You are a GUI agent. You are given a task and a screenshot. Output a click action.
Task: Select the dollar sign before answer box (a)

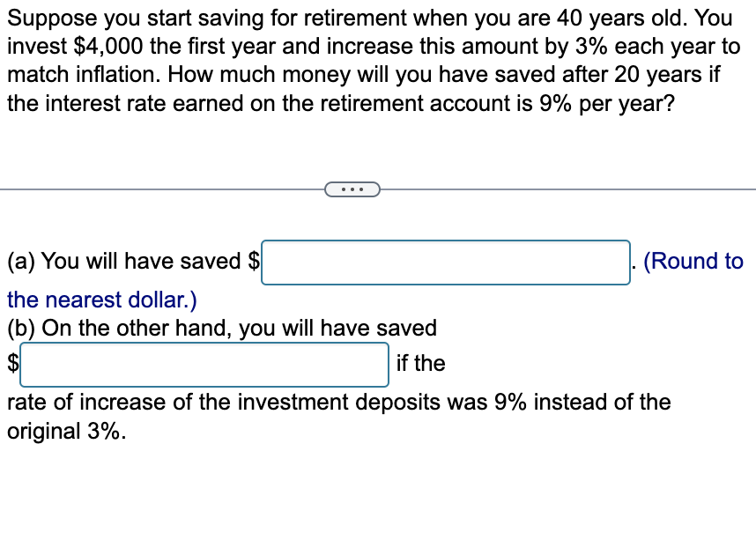pos(256,261)
